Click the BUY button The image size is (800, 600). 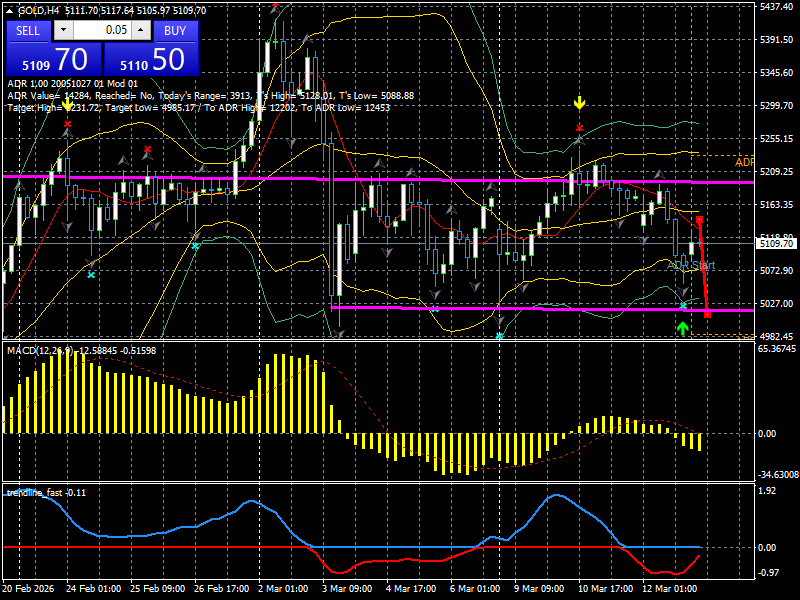coord(175,31)
